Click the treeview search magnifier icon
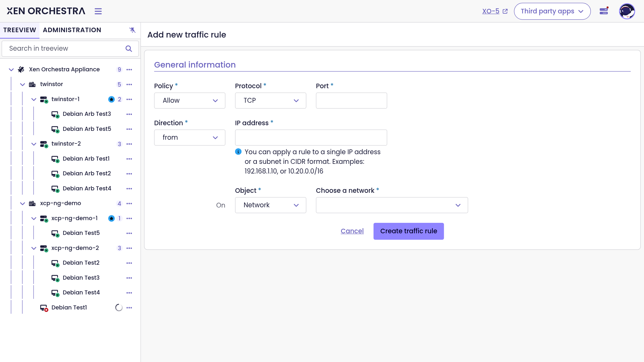644x362 pixels. click(129, 49)
